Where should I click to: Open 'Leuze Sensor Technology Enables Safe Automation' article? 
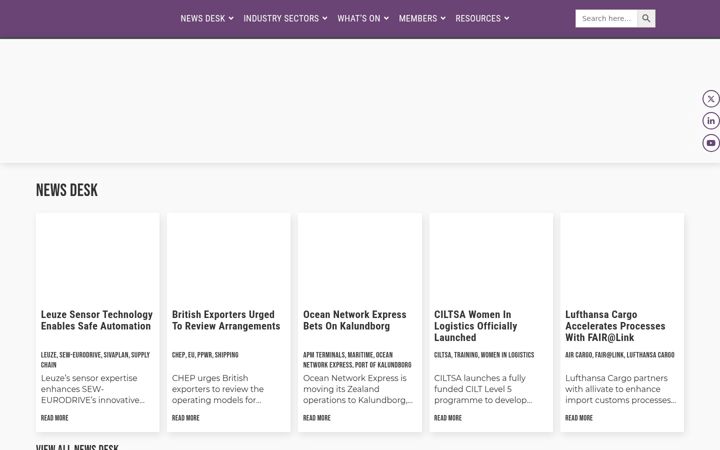[97, 320]
